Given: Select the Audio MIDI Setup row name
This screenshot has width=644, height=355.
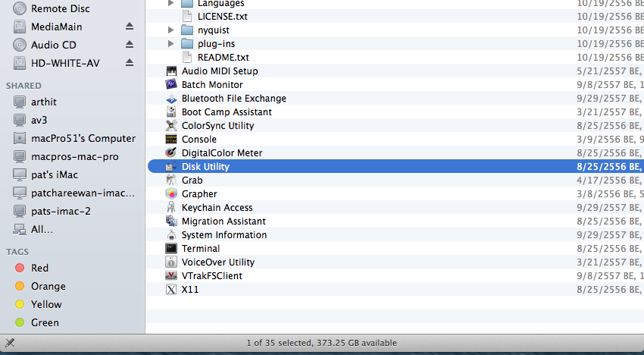Looking at the screenshot, I should point(220,71).
